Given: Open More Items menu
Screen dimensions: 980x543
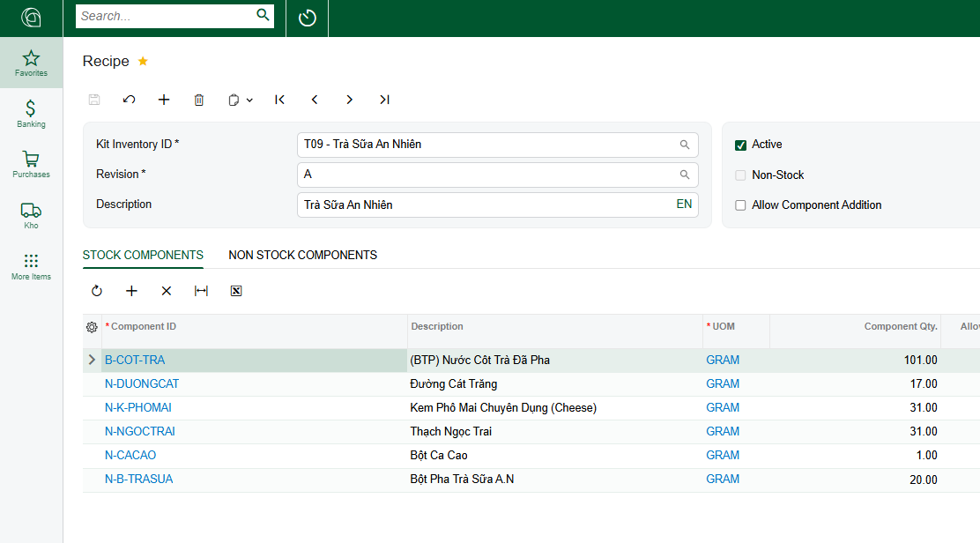Looking at the screenshot, I should 31,267.
